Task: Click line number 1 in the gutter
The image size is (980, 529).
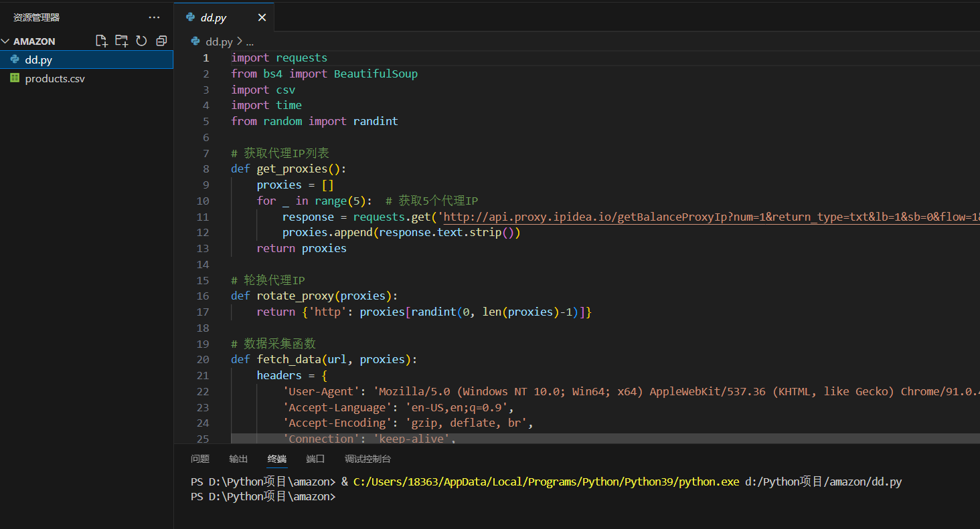Action: (206, 58)
